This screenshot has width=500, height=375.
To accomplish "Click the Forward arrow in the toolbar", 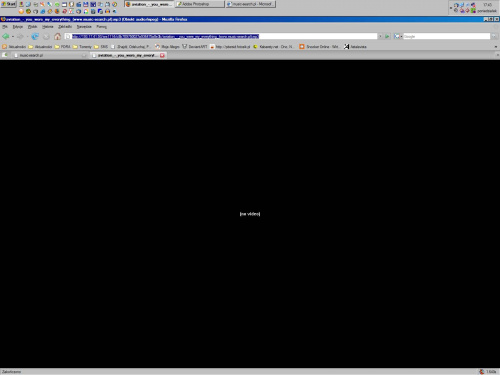I will (x=20, y=36).
